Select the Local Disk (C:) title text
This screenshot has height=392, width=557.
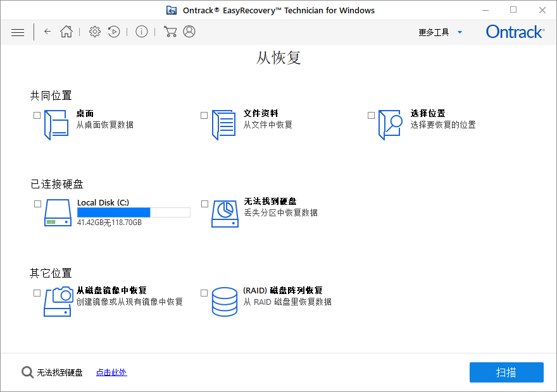click(103, 202)
